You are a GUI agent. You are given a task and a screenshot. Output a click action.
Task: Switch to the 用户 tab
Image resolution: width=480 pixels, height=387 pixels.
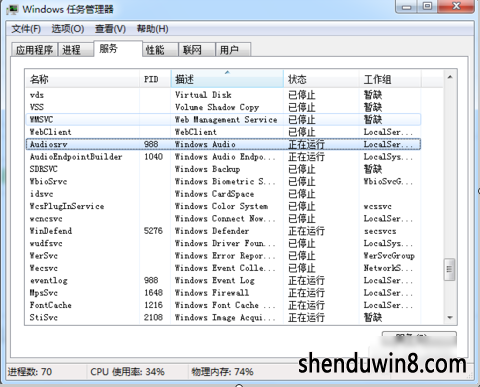pyautogui.click(x=233, y=50)
